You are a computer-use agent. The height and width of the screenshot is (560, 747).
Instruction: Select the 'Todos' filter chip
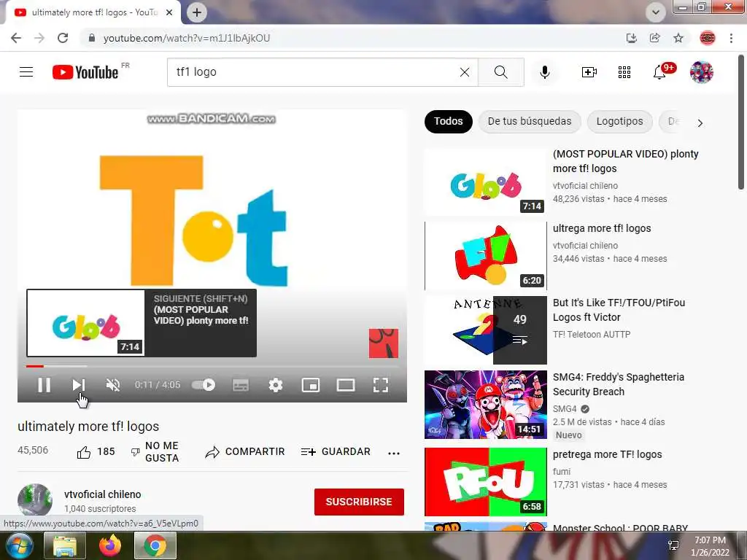pos(449,122)
